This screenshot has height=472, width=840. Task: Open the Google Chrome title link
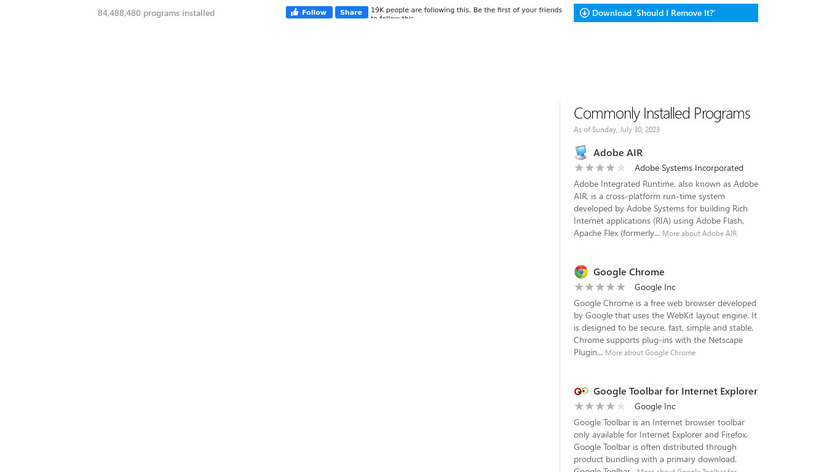coord(628,272)
